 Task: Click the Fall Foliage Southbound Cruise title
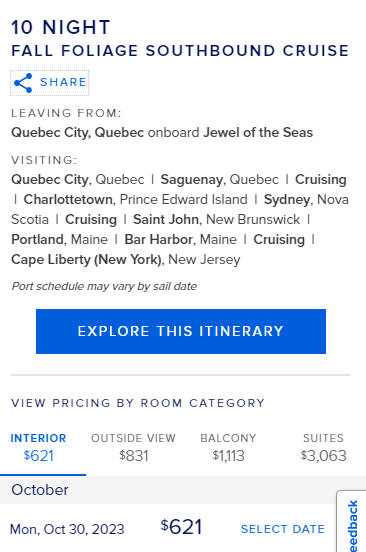180,51
